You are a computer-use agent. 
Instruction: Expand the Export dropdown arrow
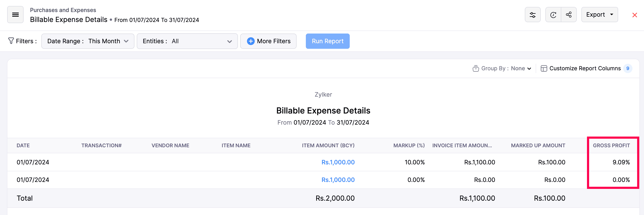coord(612,15)
